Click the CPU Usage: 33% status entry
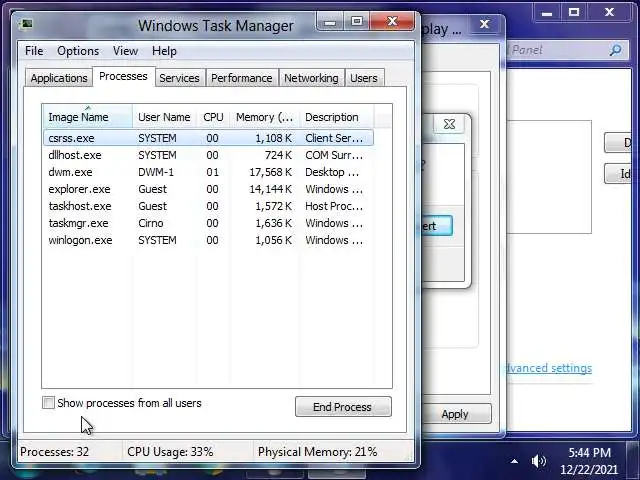640x480 pixels. click(170, 452)
